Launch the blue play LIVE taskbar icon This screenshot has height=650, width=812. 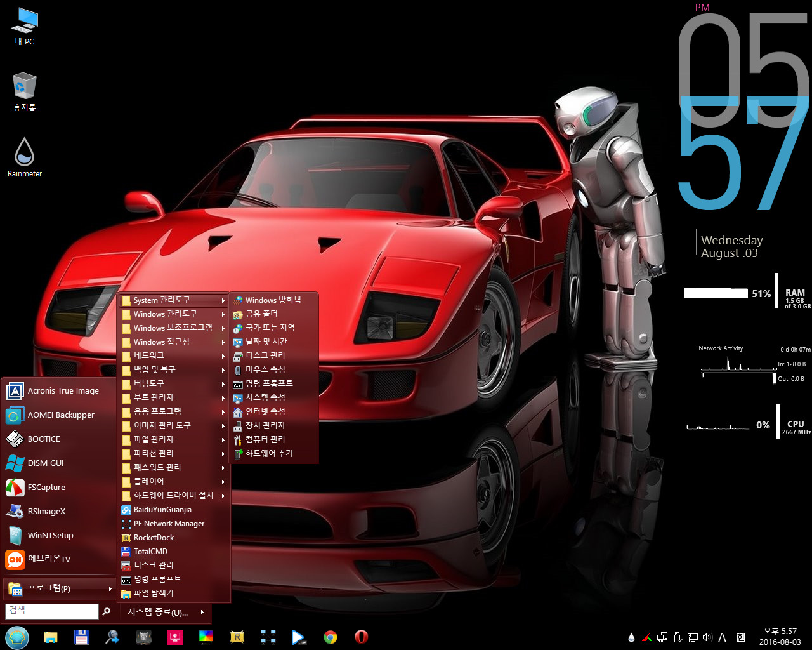click(299, 637)
